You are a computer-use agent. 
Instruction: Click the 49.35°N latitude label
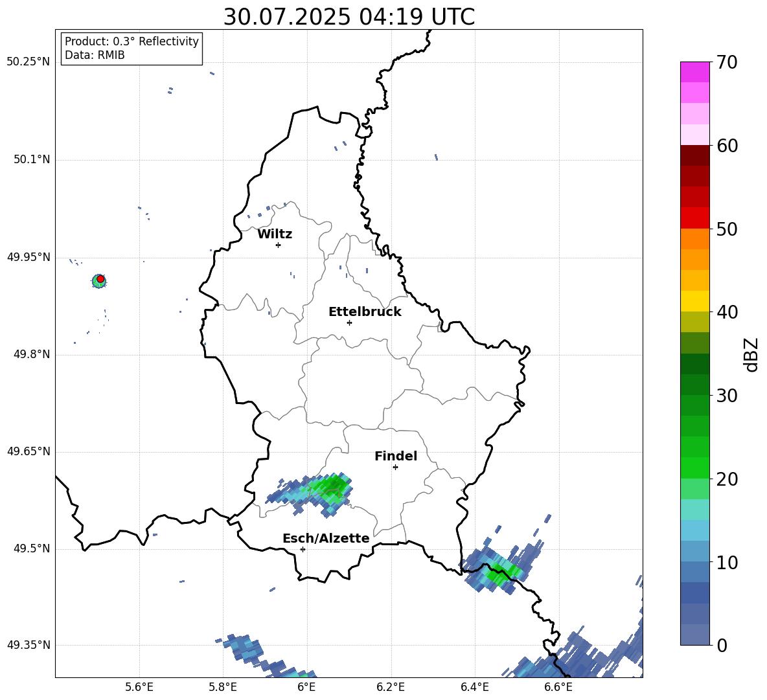click(29, 645)
